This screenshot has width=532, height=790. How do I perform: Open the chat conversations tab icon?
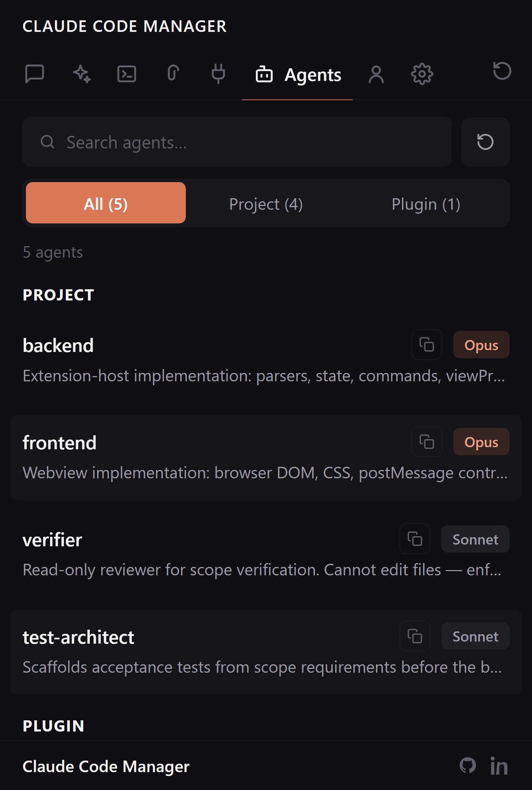(35, 74)
